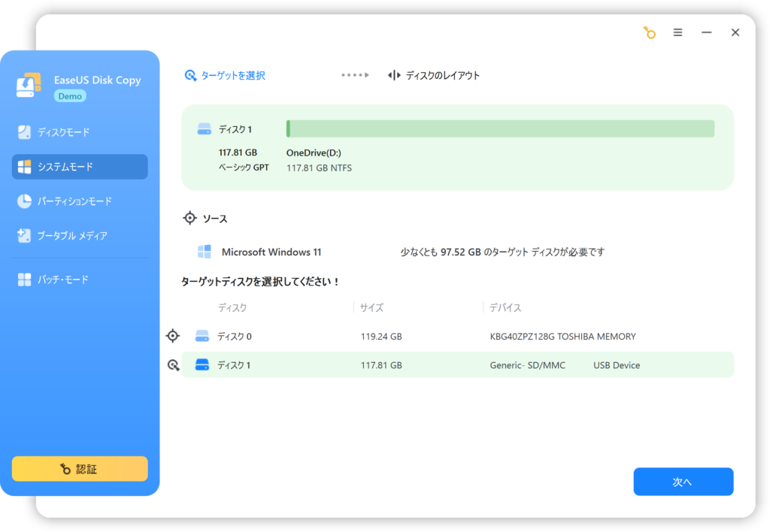Click the Windows logo beside Microsoft Windows 11
Viewport: 770px width, 532px height.
point(205,252)
